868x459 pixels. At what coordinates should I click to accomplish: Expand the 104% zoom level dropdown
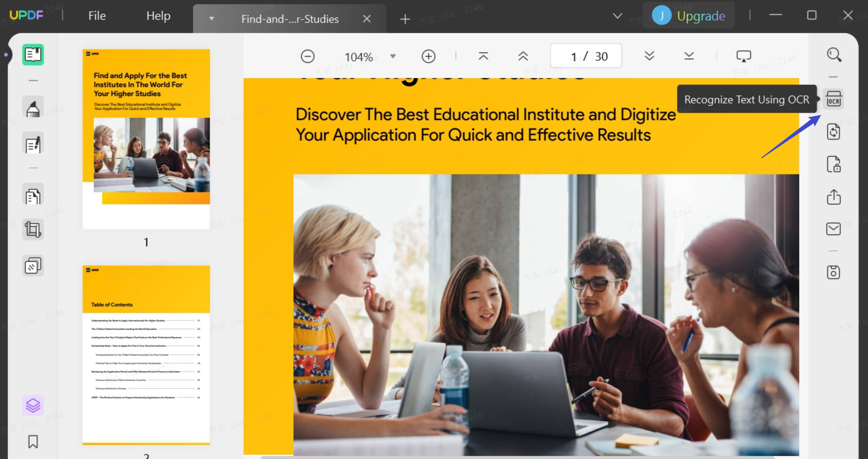tap(393, 56)
